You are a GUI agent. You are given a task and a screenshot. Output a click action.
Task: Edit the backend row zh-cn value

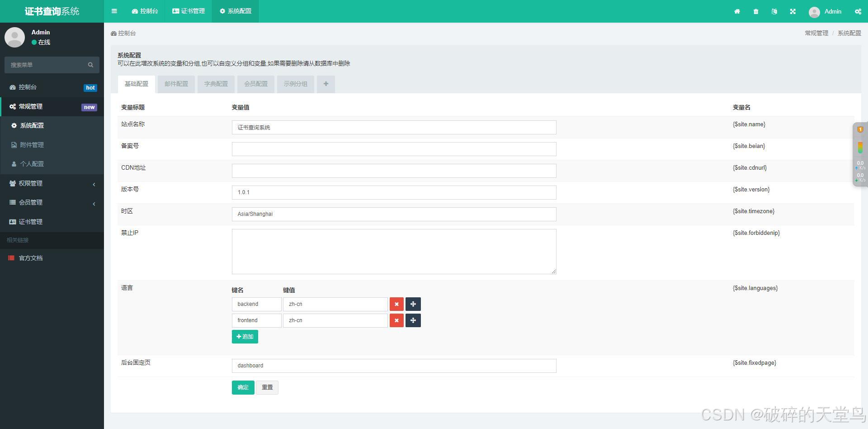pos(335,304)
